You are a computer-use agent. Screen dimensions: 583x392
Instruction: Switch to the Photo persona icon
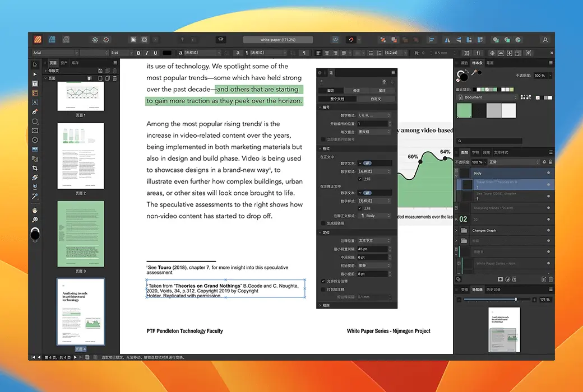tap(66, 39)
